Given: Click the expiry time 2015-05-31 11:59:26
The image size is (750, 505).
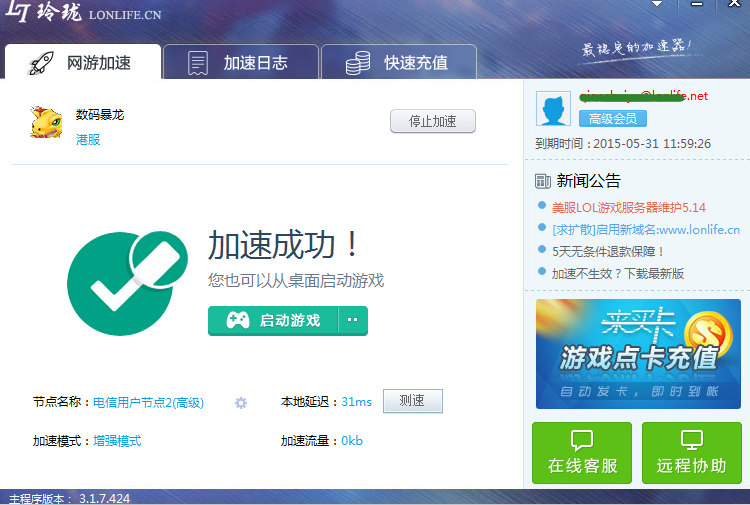Looking at the screenshot, I should click(652, 144).
